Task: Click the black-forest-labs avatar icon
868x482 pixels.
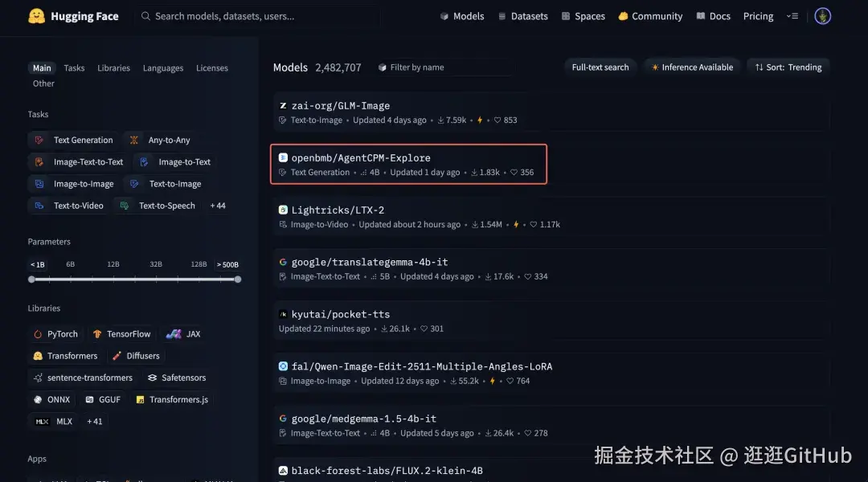Action: (283, 471)
